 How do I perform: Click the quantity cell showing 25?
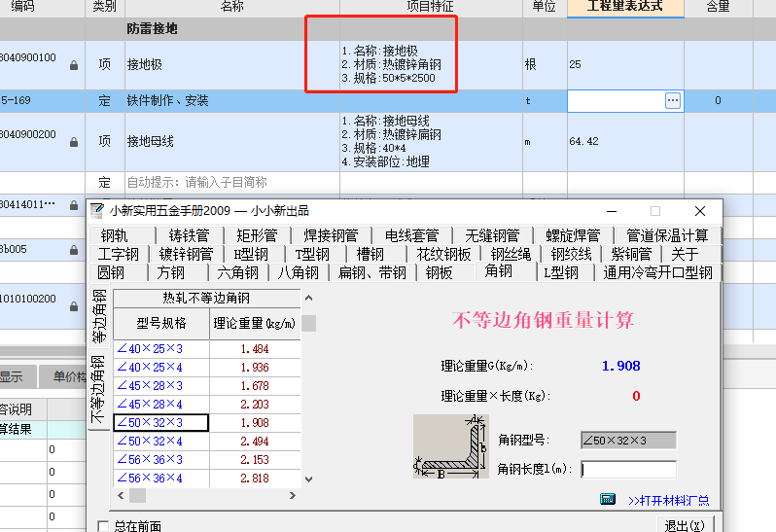pyautogui.click(x=625, y=65)
